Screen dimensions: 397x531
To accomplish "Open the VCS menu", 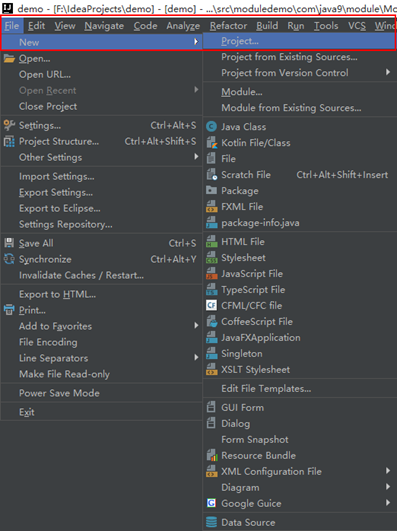I will (x=357, y=26).
